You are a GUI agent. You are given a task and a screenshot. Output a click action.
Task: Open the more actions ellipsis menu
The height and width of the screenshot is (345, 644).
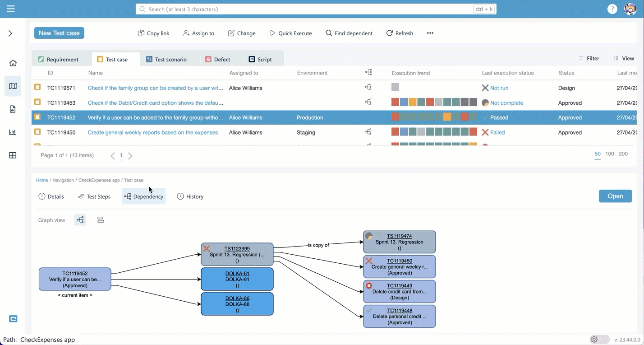pos(430,33)
